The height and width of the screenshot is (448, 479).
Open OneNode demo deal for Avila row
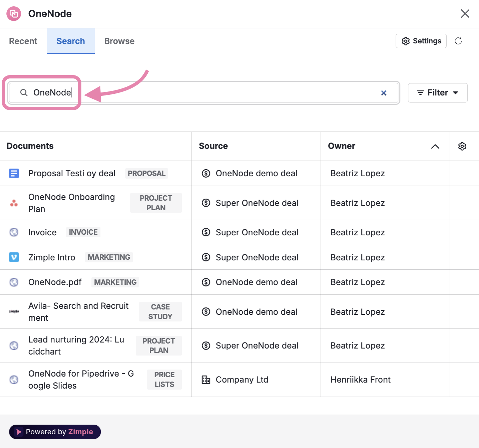(x=257, y=312)
